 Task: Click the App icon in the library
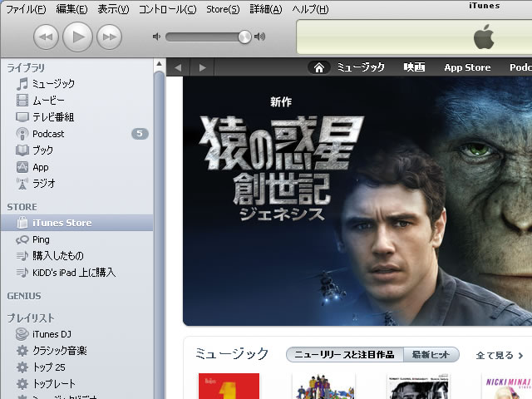(x=22, y=167)
